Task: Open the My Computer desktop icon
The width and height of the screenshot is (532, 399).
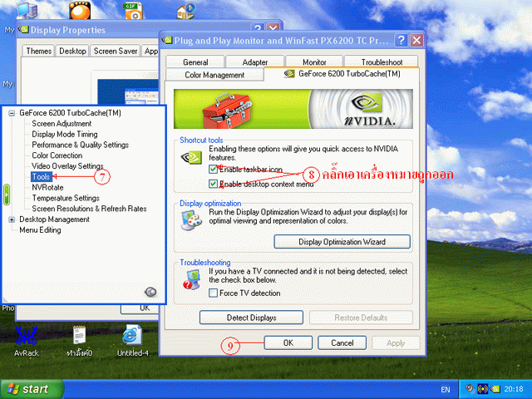Action: [27, 9]
